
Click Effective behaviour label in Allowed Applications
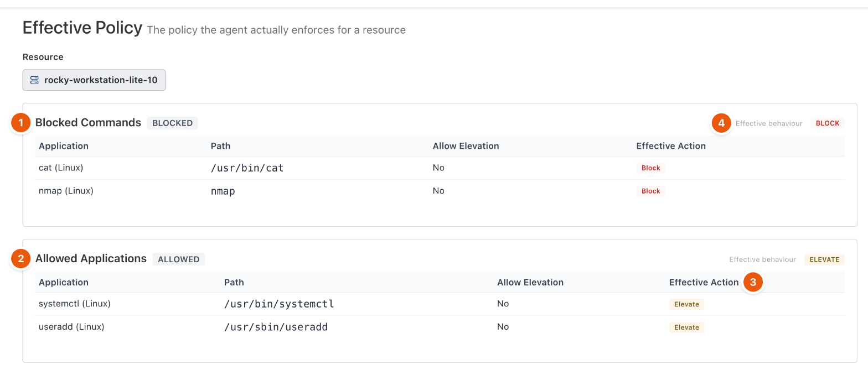pyautogui.click(x=763, y=259)
